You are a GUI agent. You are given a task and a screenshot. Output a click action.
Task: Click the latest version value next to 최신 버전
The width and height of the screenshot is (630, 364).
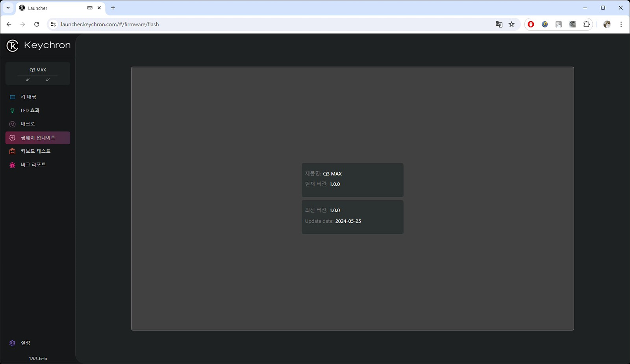click(335, 211)
